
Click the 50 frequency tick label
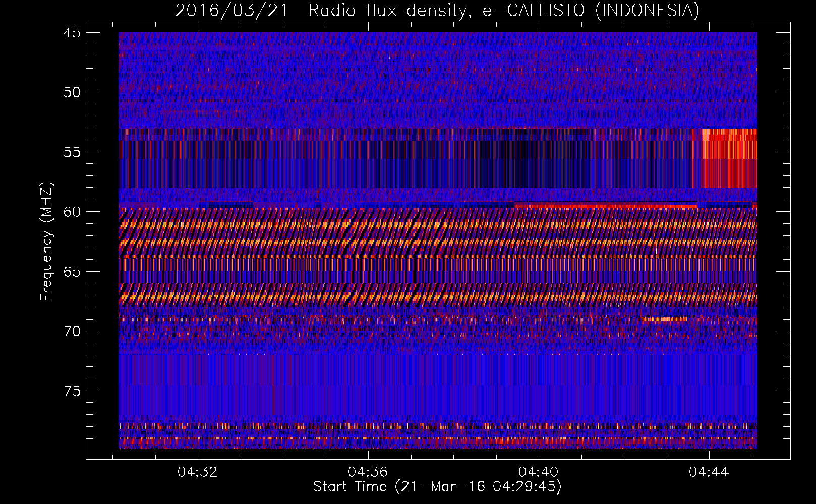tap(72, 92)
